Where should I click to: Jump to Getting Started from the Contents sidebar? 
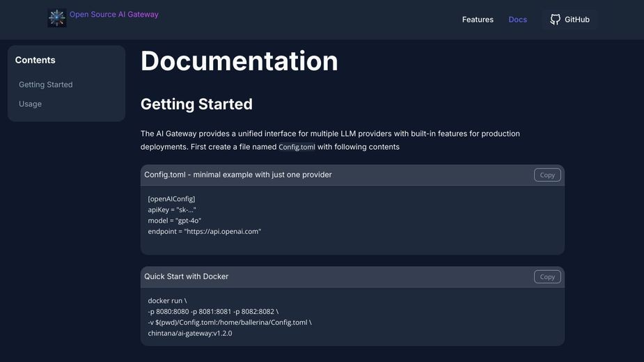[x=46, y=85]
